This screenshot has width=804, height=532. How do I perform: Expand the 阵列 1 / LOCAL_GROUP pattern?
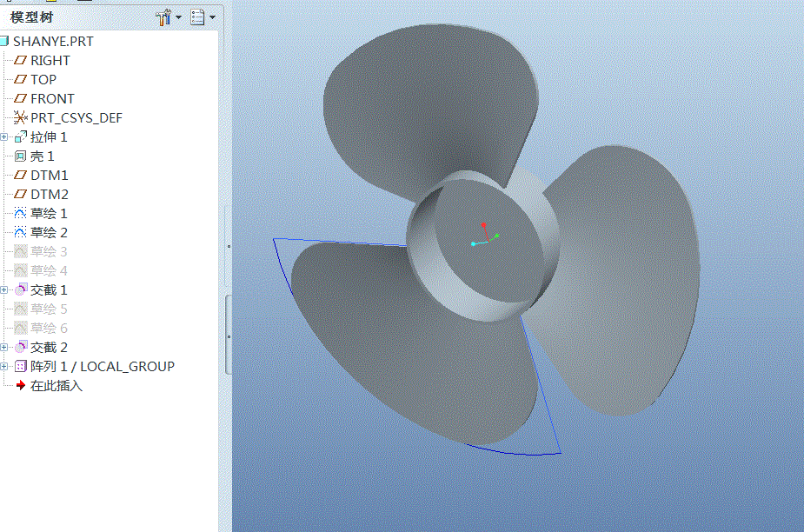(x=4, y=366)
